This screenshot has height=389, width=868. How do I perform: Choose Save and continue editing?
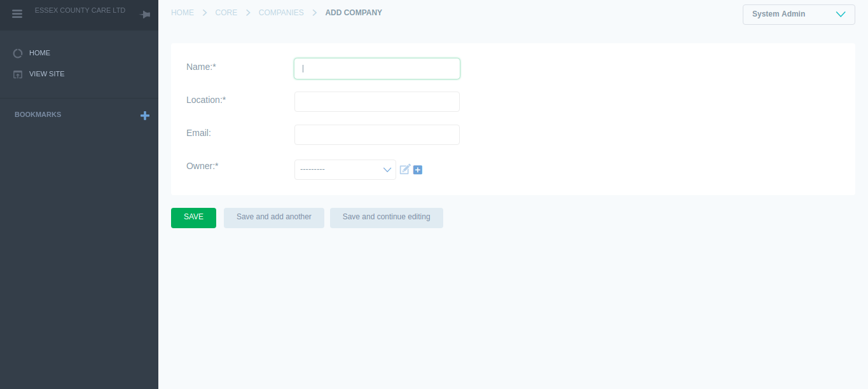click(386, 217)
